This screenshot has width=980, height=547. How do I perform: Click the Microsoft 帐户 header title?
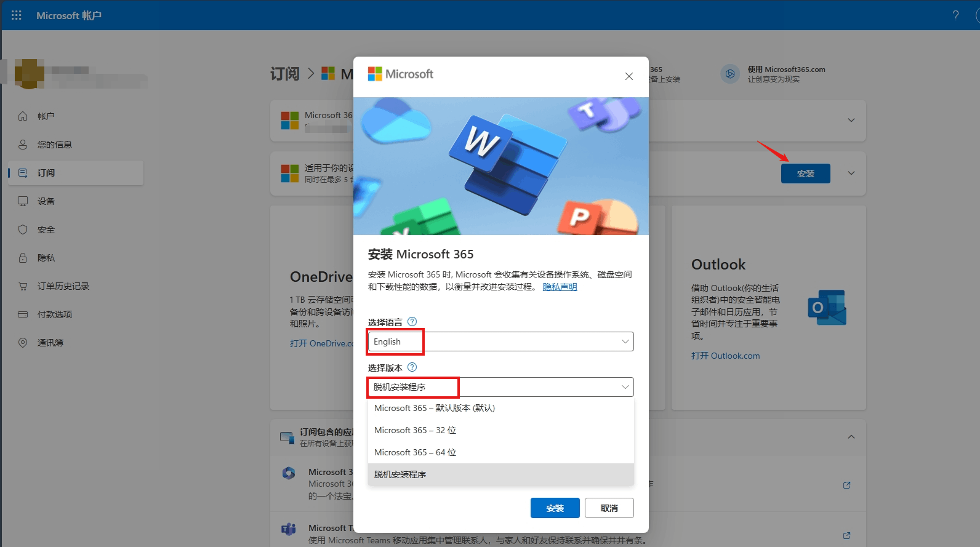tap(69, 15)
